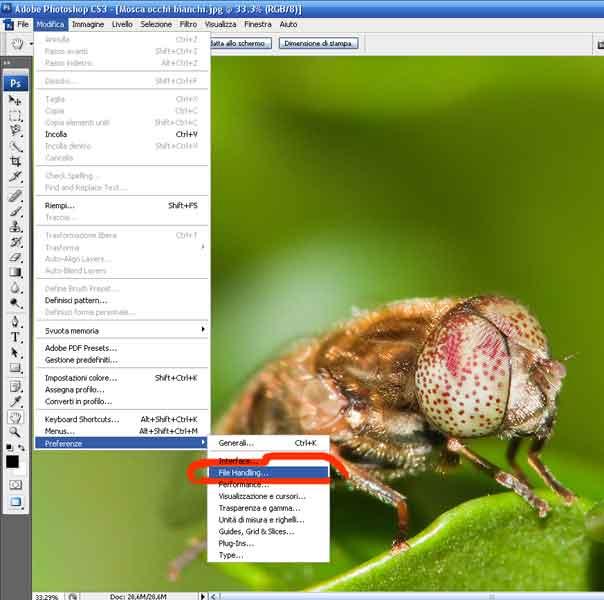The width and height of the screenshot is (604, 600).
Task: Pick the Lasso tool
Action: [15, 131]
